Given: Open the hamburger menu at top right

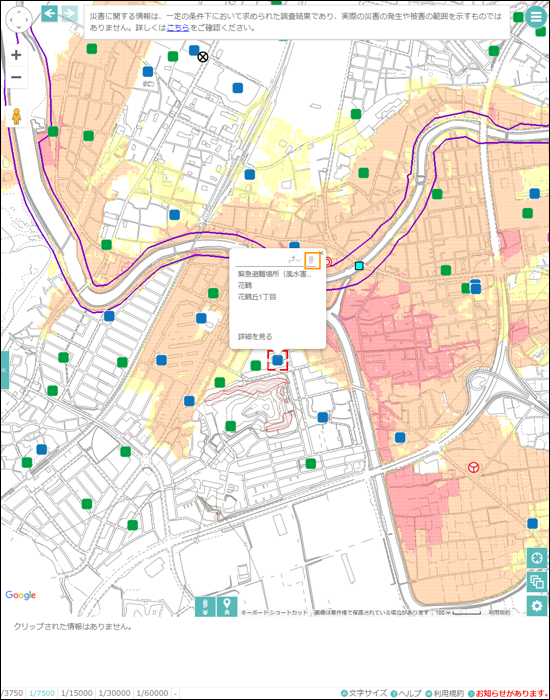Looking at the screenshot, I should click(x=536, y=17).
